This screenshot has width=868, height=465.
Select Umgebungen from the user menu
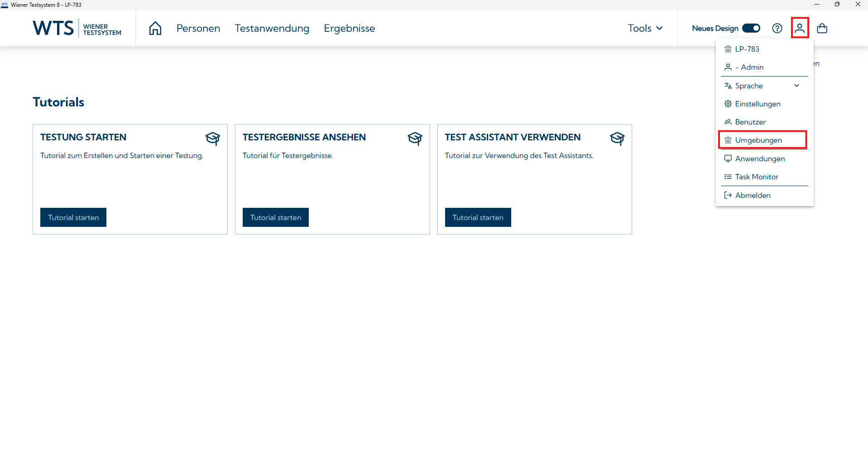tap(758, 140)
